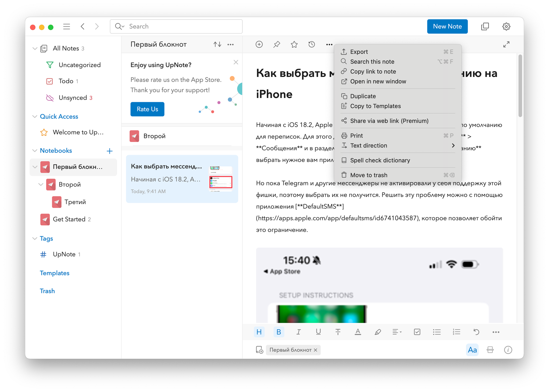Open note version history
The image size is (549, 392).
312,44
